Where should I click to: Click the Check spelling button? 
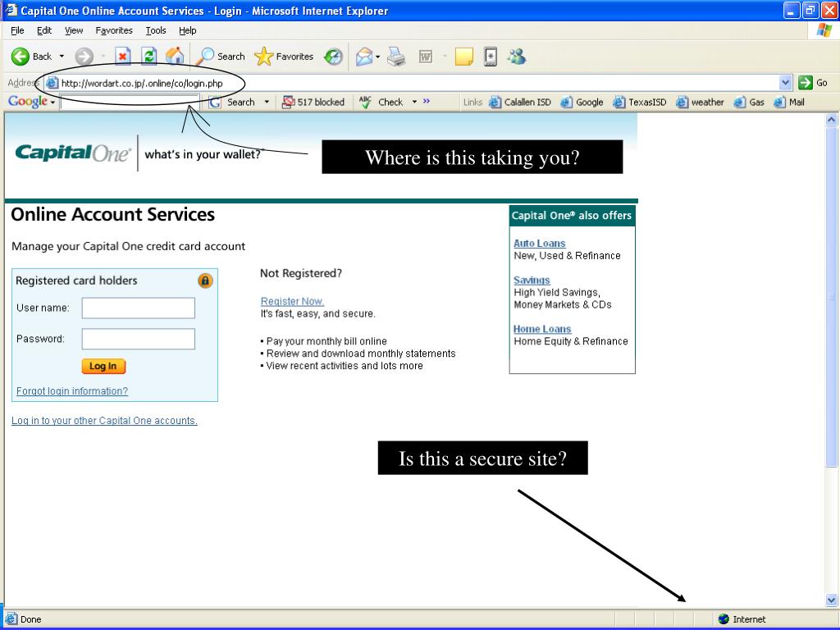tap(381, 102)
